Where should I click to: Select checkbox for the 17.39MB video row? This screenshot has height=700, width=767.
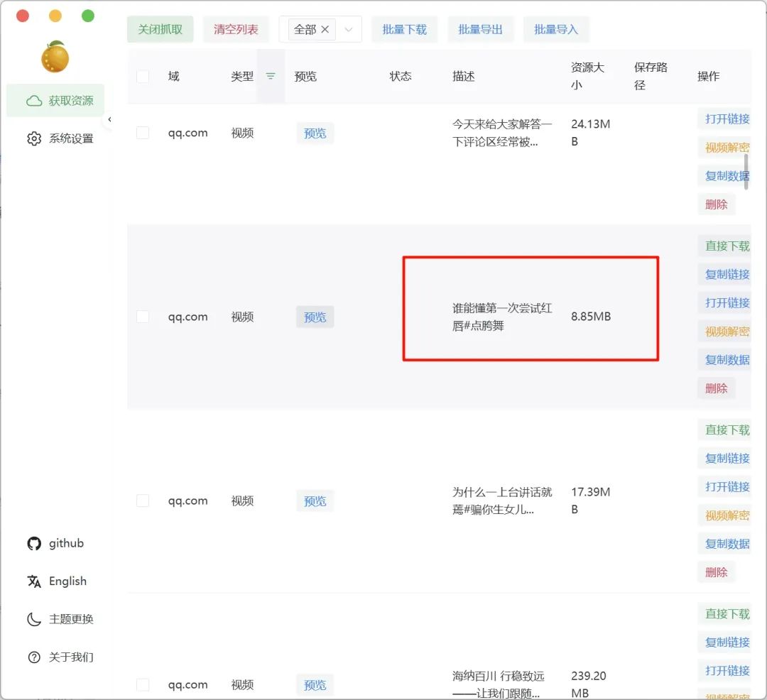(x=143, y=501)
